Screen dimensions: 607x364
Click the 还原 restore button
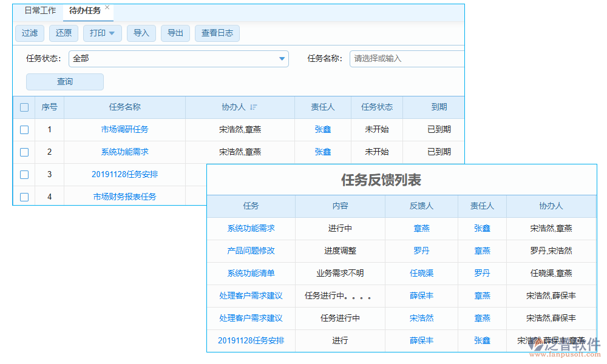click(63, 33)
